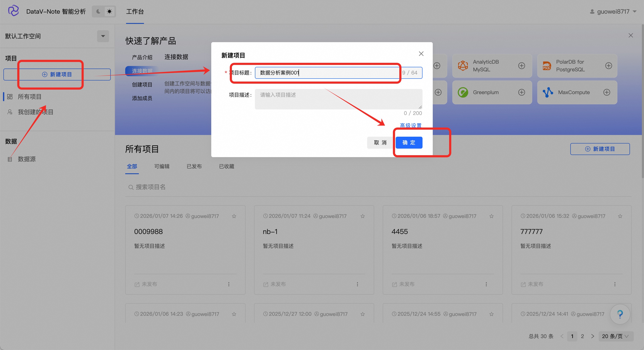
Task: Open the 默认工作空间 workspace dropdown
Action: point(103,36)
